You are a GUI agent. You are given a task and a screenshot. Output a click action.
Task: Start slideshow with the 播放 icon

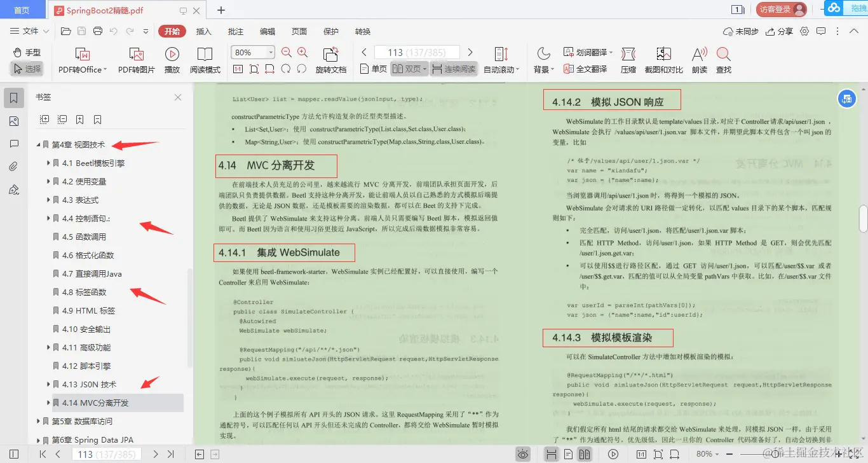click(x=172, y=60)
